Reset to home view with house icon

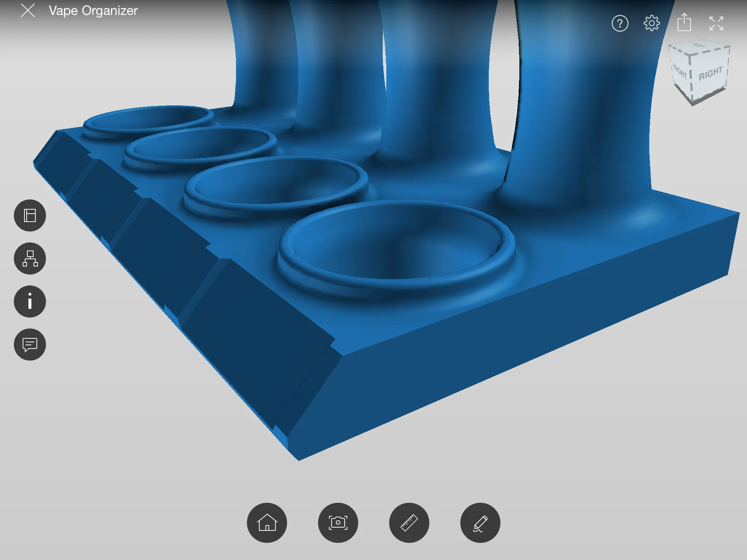(267, 523)
